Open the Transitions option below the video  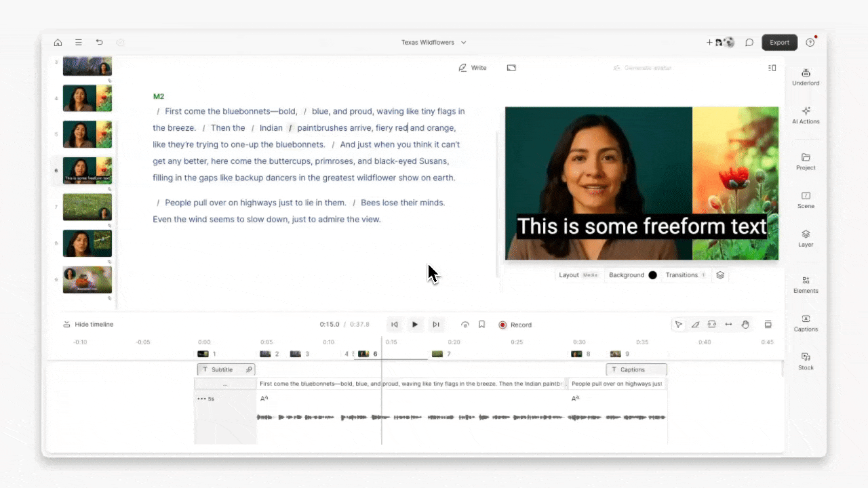point(686,275)
